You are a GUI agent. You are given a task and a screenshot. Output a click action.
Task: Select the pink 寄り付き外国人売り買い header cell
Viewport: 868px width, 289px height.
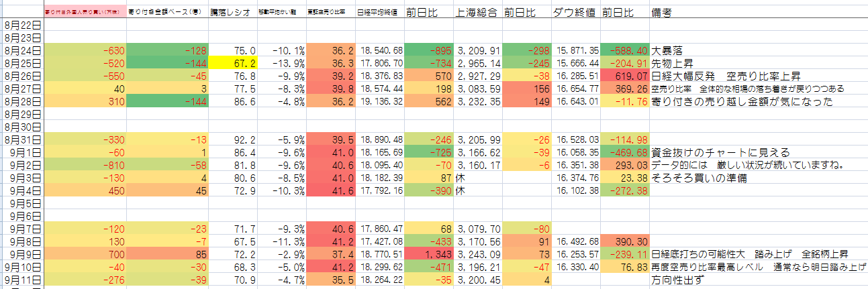click(x=85, y=12)
